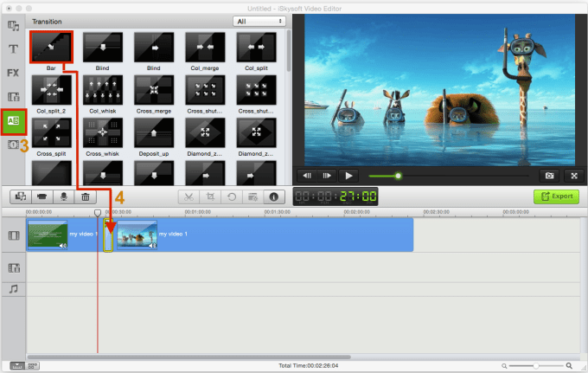Select the first Blind transition thumbnail
The height and width of the screenshot is (373, 588).
[x=102, y=48]
